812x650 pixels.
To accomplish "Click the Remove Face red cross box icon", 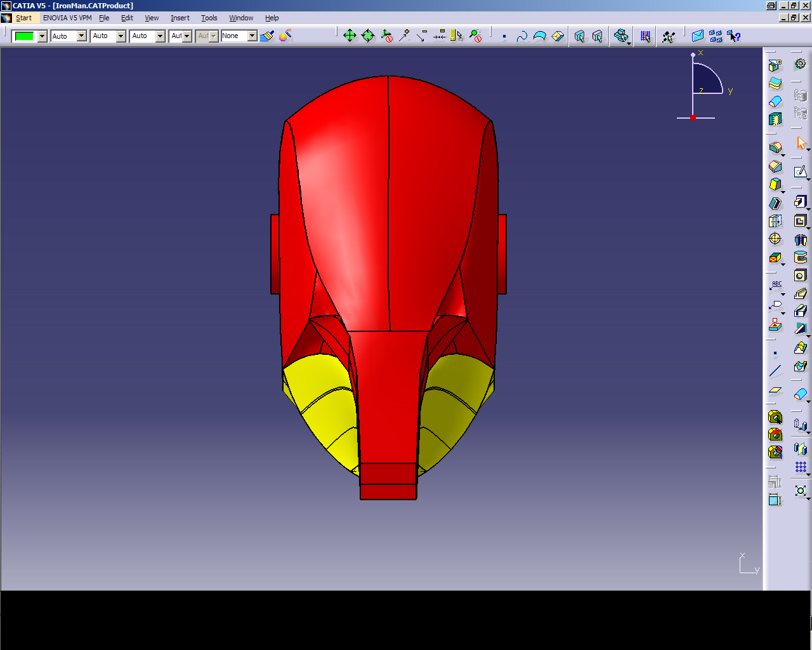I will (775, 257).
